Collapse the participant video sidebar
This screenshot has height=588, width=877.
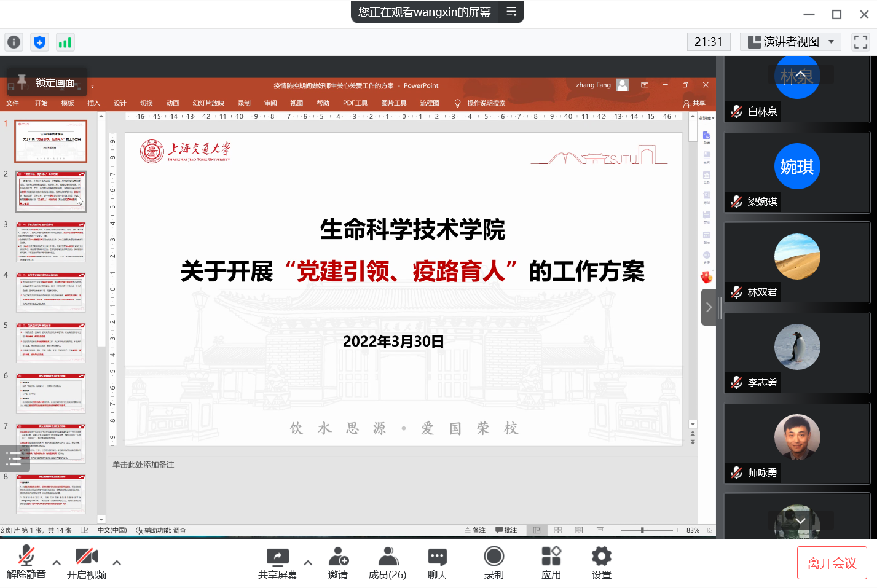[709, 307]
